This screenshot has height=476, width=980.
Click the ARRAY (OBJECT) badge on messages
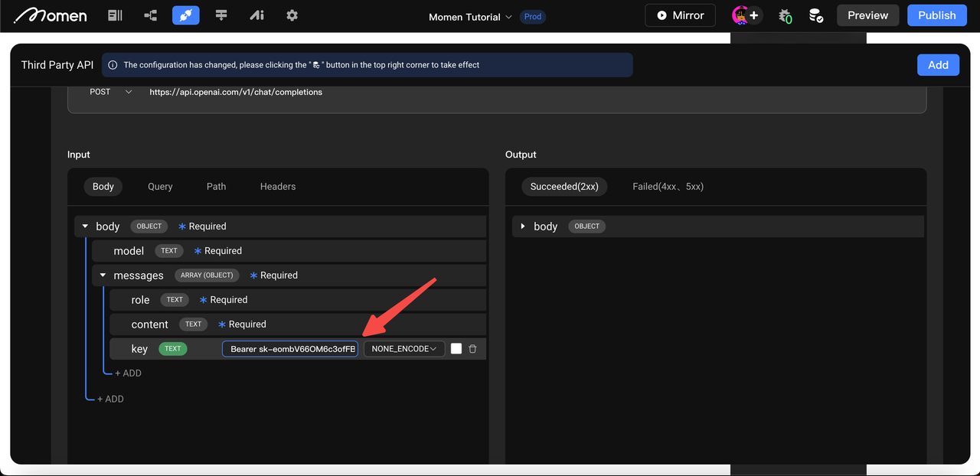[207, 275]
